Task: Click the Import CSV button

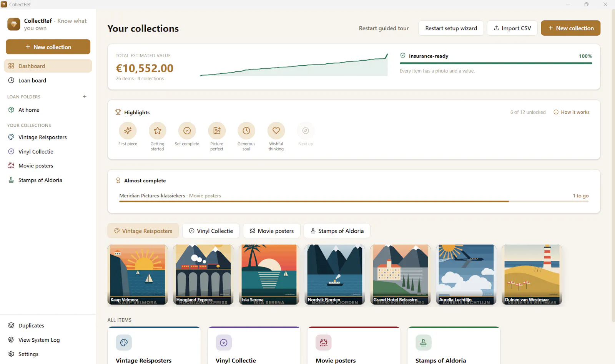Action: 512,28
